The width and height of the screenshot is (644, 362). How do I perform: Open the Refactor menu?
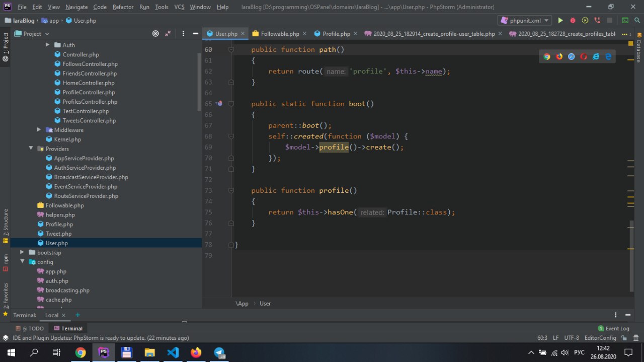click(123, 7)
